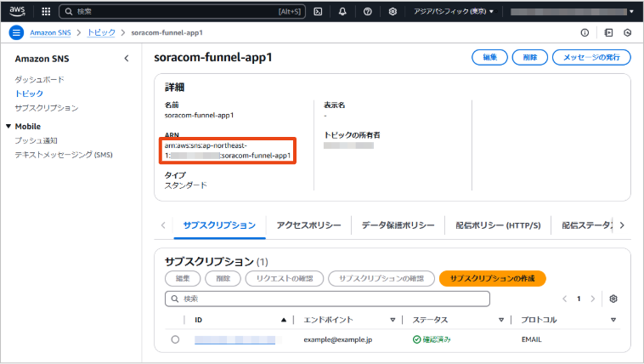Screen dimensions: 644x364
Task: Click the スタンダード type value
Action: coord(186,185)
